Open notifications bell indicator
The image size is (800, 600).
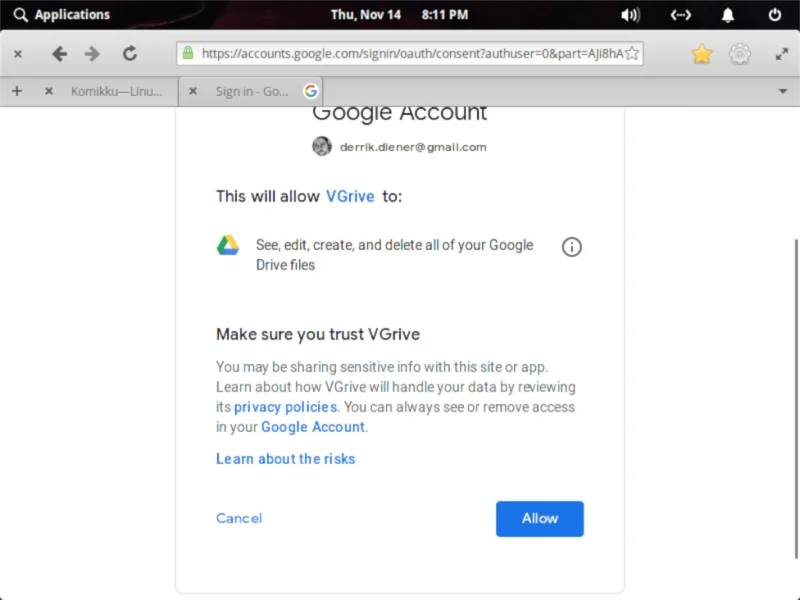[728, 15]
